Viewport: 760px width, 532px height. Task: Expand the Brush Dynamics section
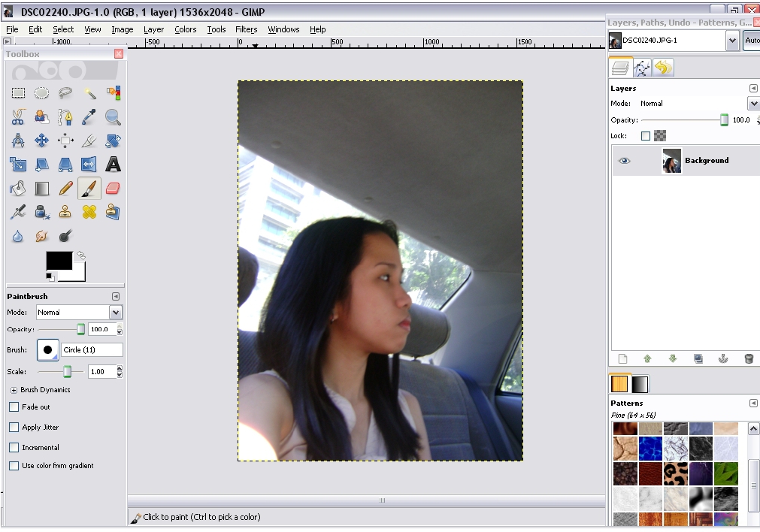click(x=14, y=390)
